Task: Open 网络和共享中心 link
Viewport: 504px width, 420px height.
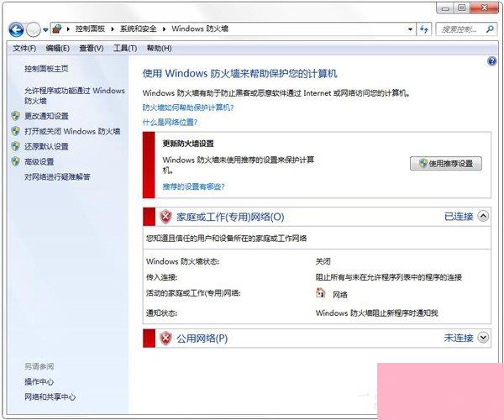Action: click(50, 396)
